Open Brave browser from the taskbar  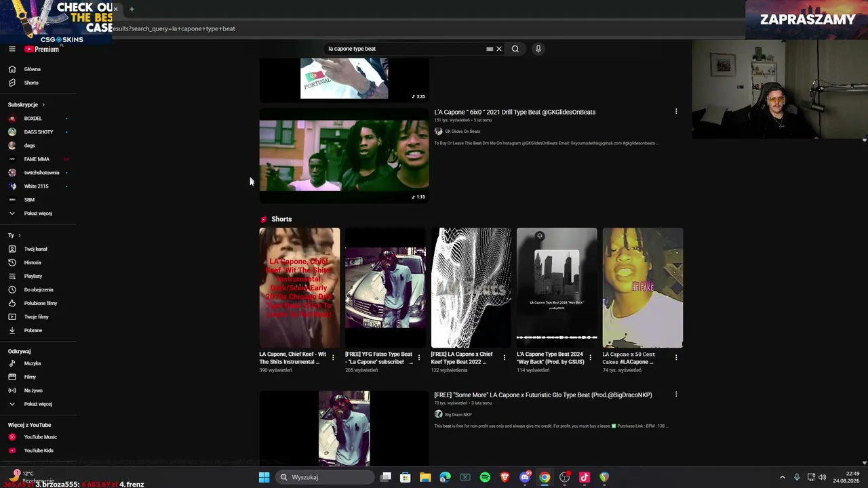505,477
